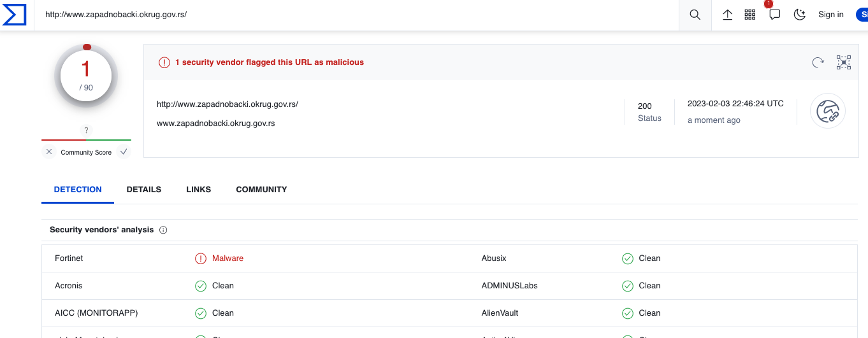Vote positive with the check community icon
Viewport: 868px width, 338px height.
[x=124, y=152]
